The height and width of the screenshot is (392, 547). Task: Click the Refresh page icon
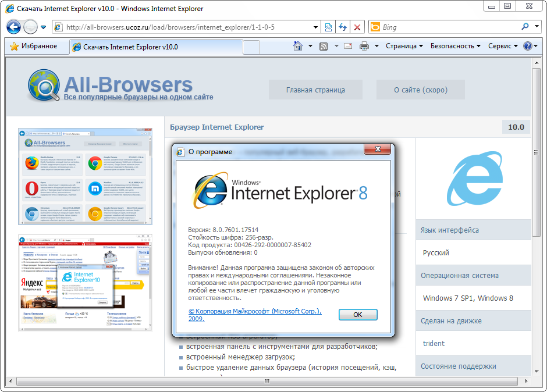[x=343, y=27]
